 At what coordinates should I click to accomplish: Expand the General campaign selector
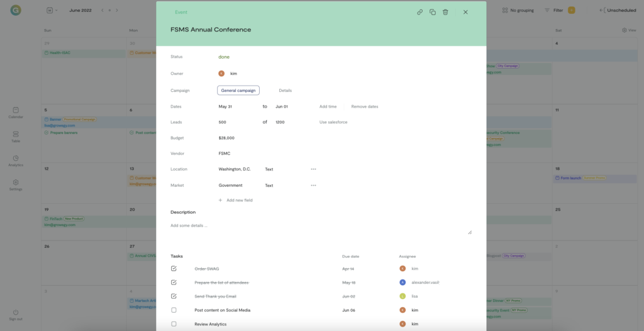[x=238, y=91]
